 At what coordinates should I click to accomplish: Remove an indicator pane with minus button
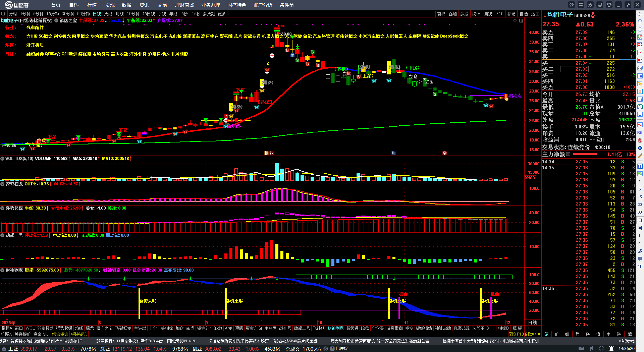click(537, 328)
